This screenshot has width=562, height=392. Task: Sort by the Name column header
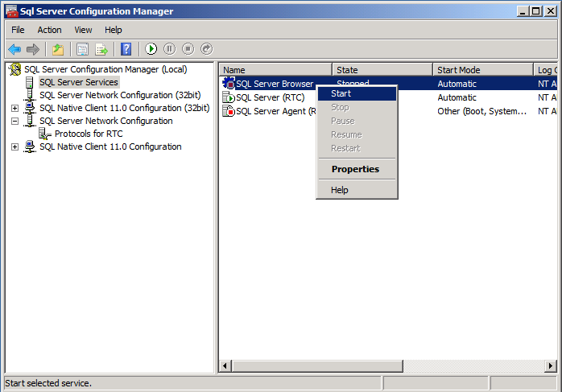(x=275, y=70)
